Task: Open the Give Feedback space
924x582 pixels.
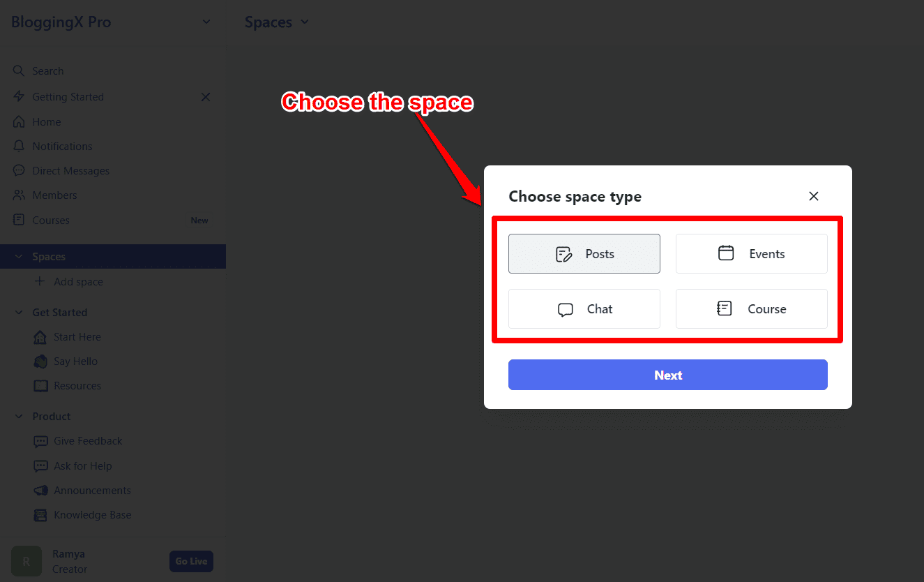Action: [x=88, y=440]
